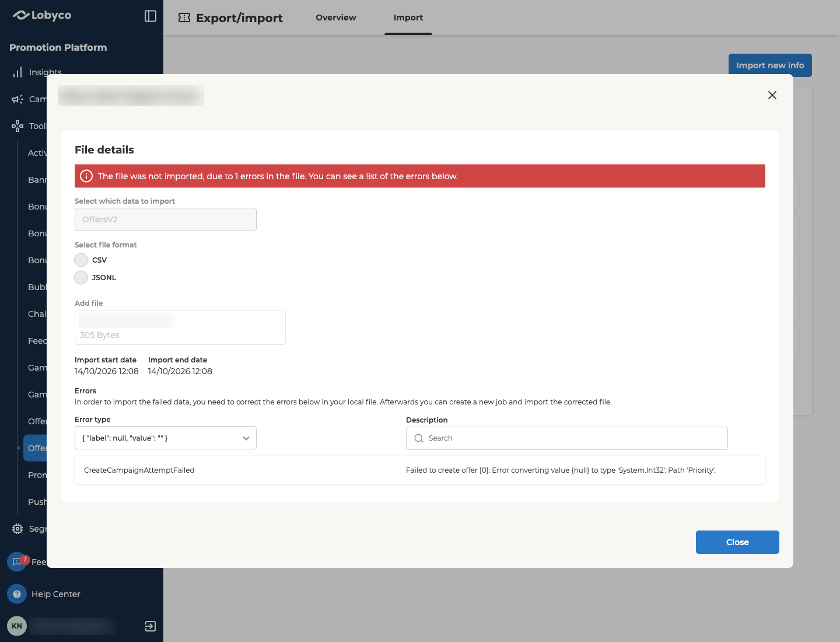Click the Description search field
This screenshot has width=840, height=642.
pos(567,438)
